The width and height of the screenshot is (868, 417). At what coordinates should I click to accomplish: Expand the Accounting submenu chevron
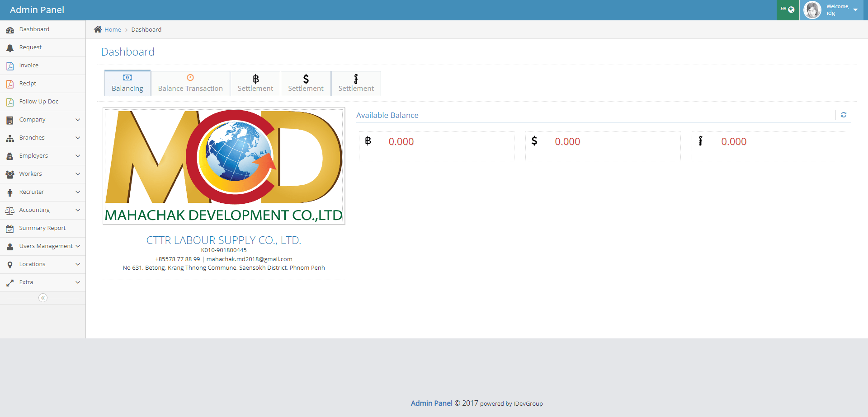coord(78,210)
